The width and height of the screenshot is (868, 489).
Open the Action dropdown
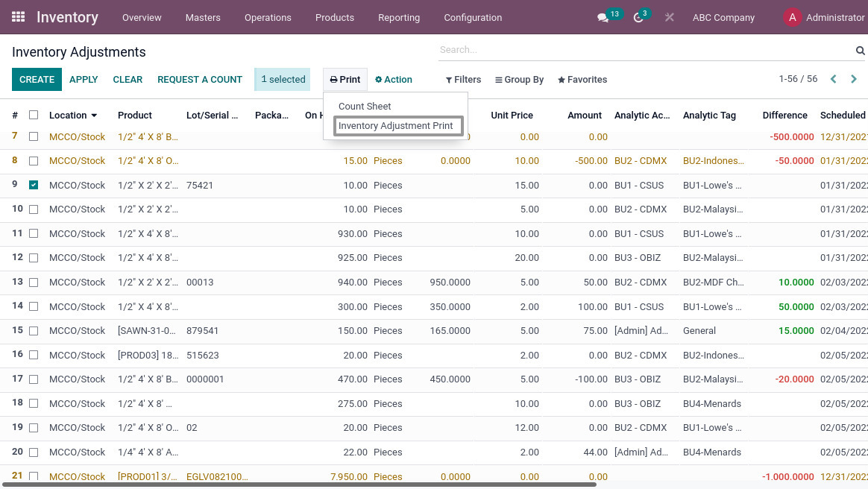pos(393,80)
